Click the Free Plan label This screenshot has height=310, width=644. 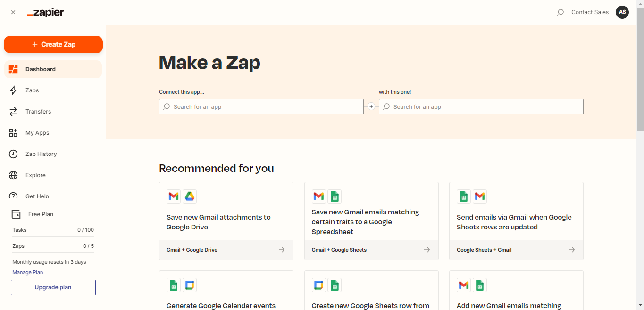41,214
